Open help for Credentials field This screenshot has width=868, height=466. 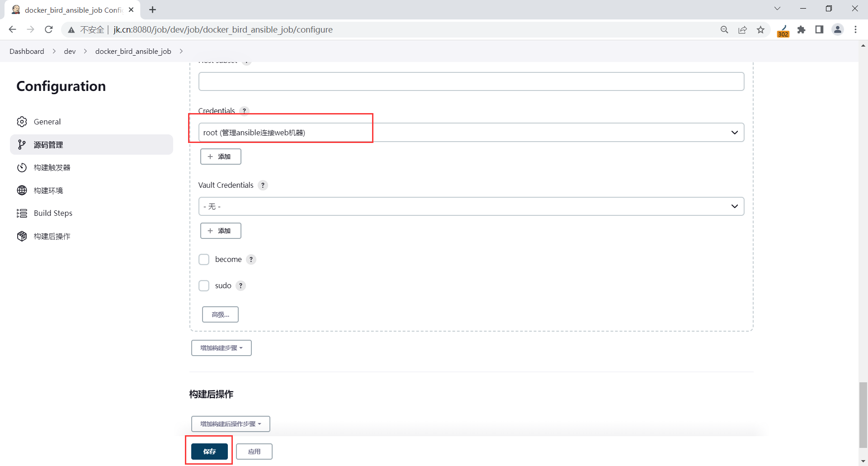[244, 111]
